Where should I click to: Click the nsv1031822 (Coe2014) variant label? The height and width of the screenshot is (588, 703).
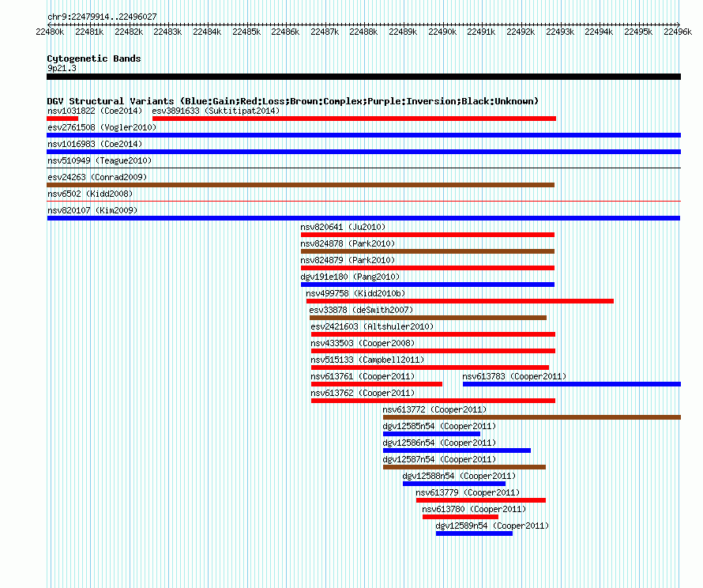pyautogui.click(x=95, y=111)
